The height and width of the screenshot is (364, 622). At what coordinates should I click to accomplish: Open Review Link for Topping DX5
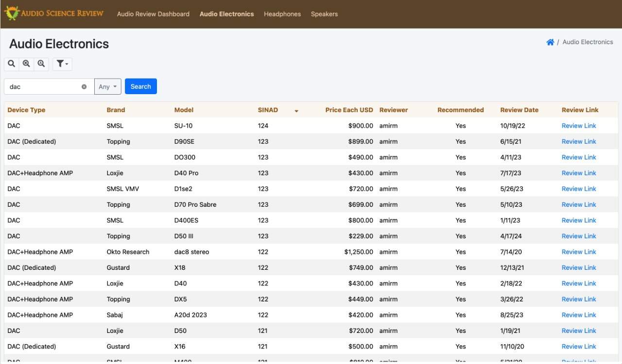coord(579,299)
